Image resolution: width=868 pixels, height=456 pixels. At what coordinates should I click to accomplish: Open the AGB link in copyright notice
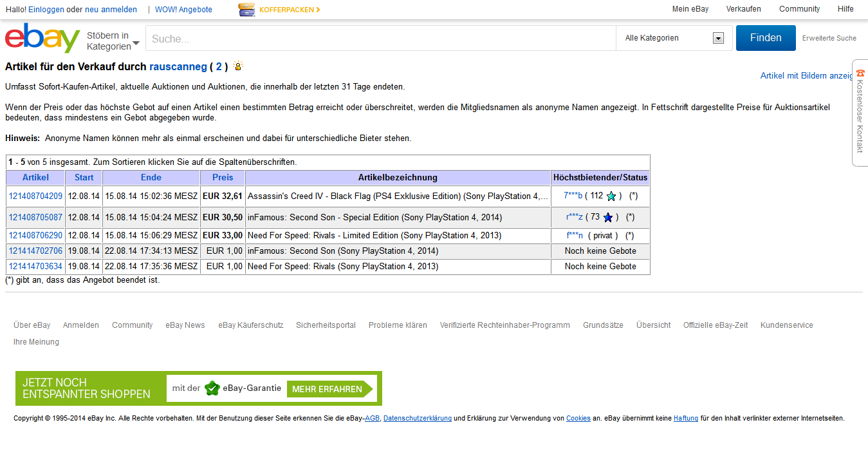[372, 419]
